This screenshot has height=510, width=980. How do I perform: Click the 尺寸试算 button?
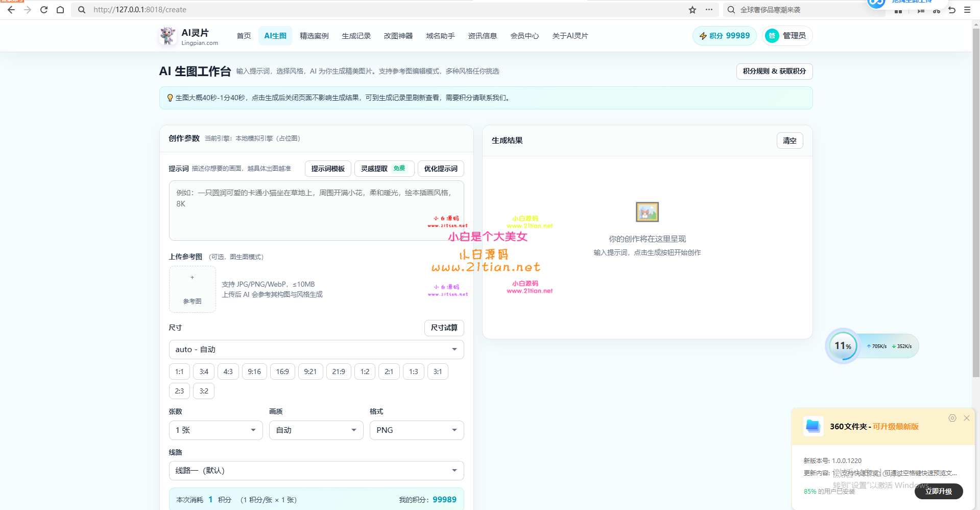[x=444, y=328]
